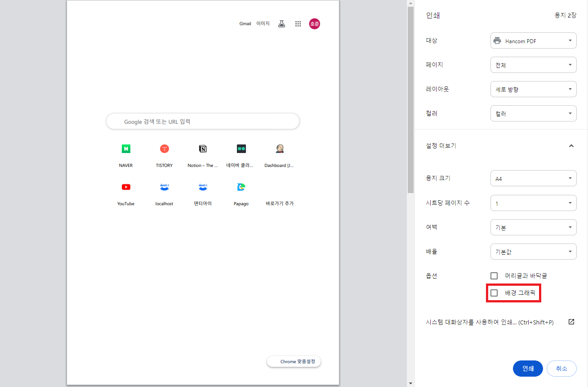Open the 레이아웃 세로 방향 dropdown
The height and width of the screenshot is (387, 588).
(x=533, y=89)
